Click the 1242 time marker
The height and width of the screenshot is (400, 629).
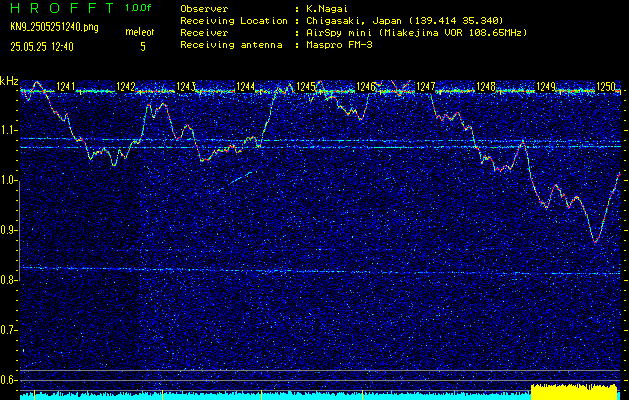click(x=126, y=86)
